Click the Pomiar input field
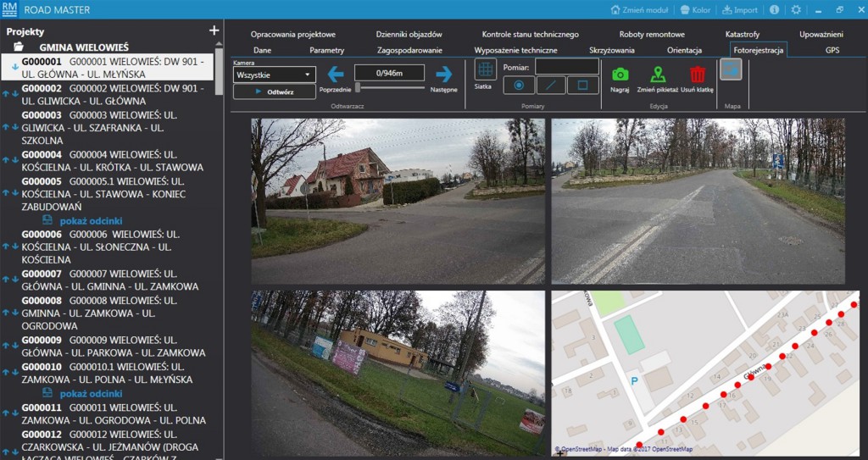 pos(567,67)
